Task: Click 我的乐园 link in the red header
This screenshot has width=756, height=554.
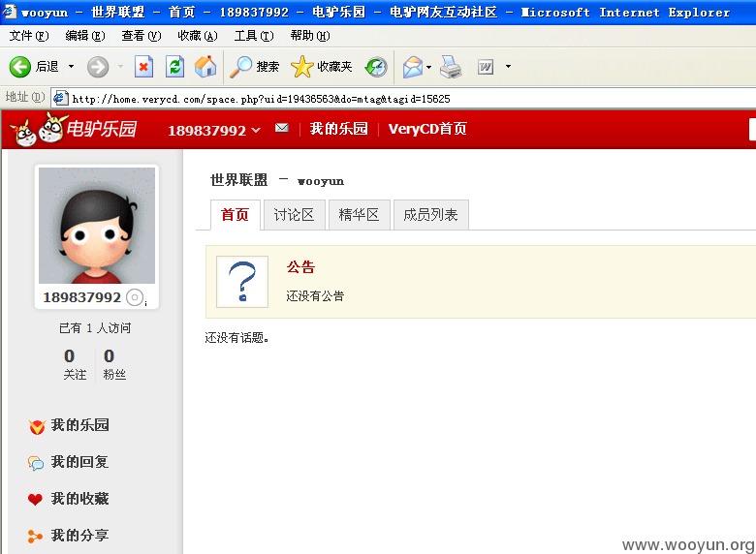Action: point(338,129)
